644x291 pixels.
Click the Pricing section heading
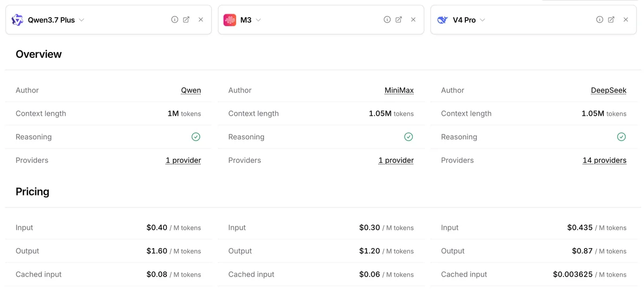[32, 192]
